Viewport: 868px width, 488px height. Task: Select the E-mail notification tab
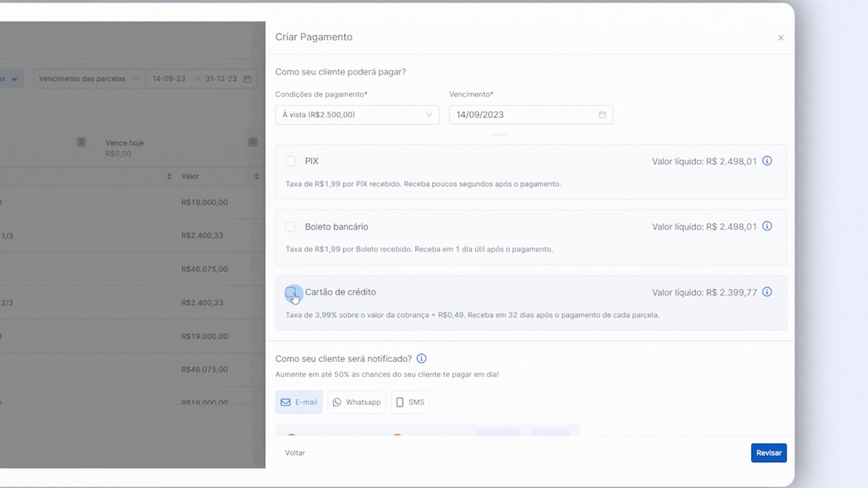(x=299, y=402)
